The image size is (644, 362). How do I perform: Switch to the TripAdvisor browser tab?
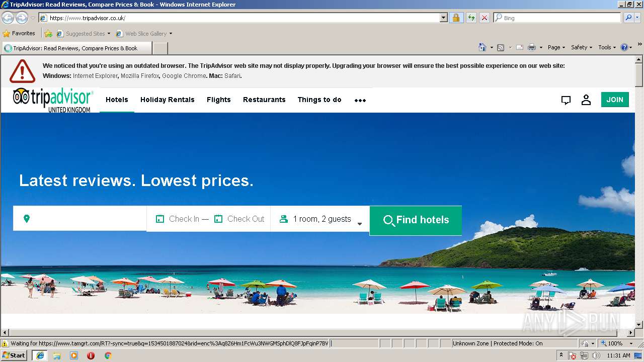point(77,48)
